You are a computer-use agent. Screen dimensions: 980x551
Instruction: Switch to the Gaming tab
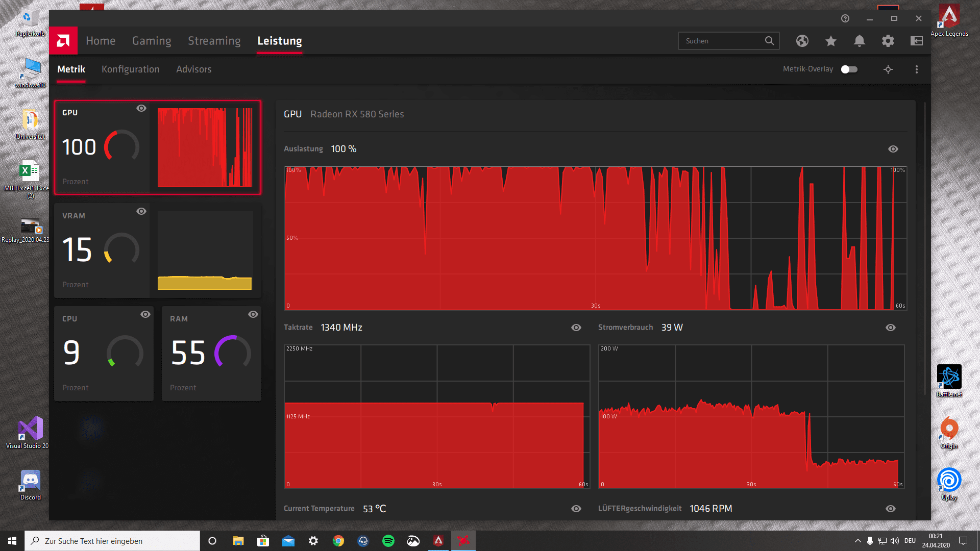(152, 41)
